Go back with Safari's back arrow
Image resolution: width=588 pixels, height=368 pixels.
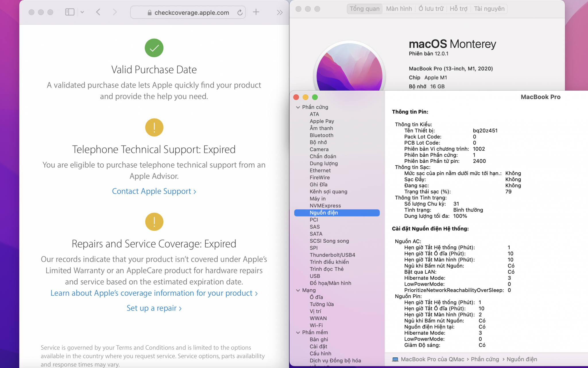(x=98, y=12)
